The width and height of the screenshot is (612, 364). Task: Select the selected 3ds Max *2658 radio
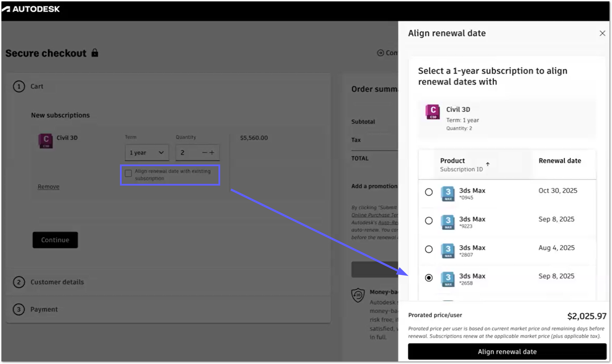click(429, 278)
